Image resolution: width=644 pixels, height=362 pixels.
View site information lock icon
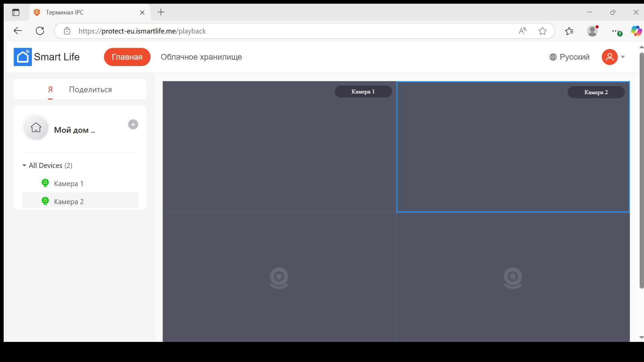(x=67, y=31)
